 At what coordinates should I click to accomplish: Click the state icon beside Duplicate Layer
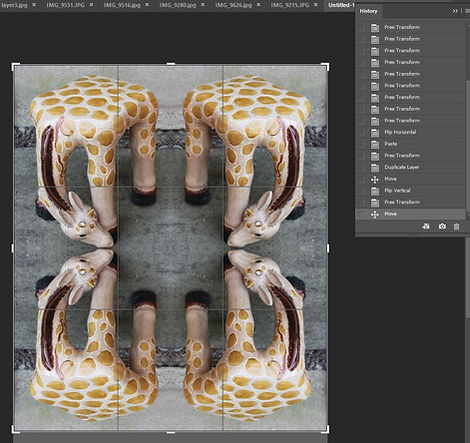tap(375, 168)
